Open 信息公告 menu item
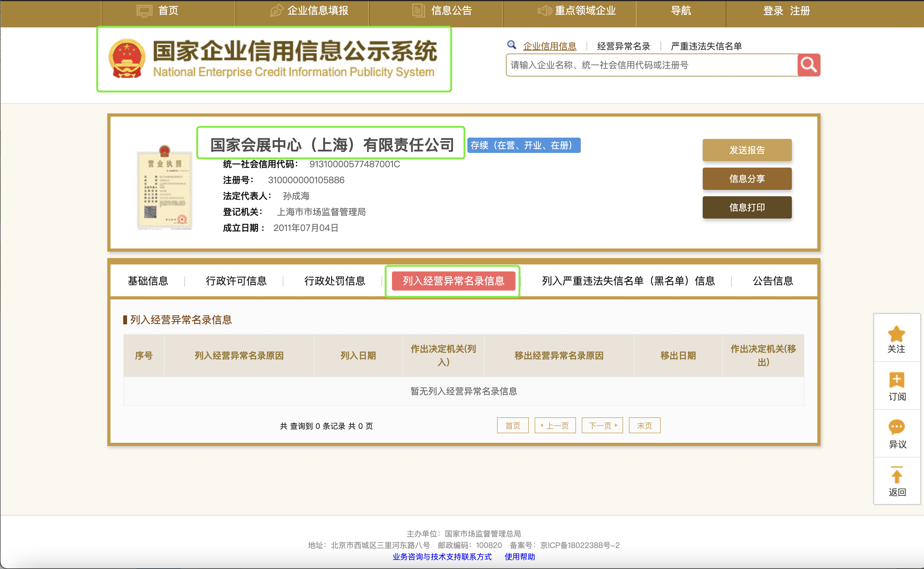This screenshot has width=924, height=569. tap(451, 11)
